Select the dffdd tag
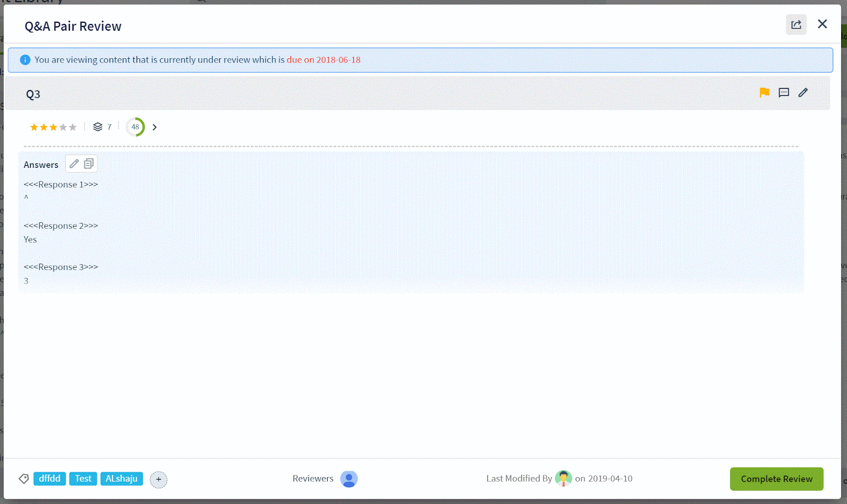The width and height of the screenshot is (847, 504). click(50, 479)
